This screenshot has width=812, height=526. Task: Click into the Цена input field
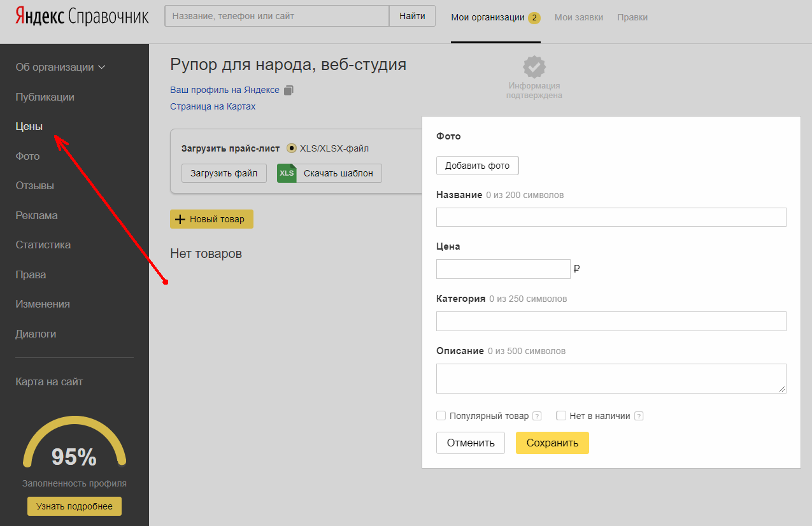click(503, 269)
